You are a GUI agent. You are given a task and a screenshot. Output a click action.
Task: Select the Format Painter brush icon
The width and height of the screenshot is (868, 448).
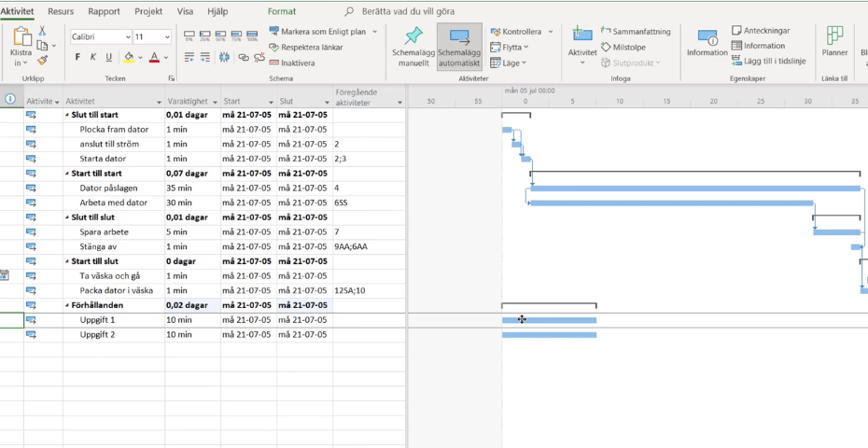[42, 60]
